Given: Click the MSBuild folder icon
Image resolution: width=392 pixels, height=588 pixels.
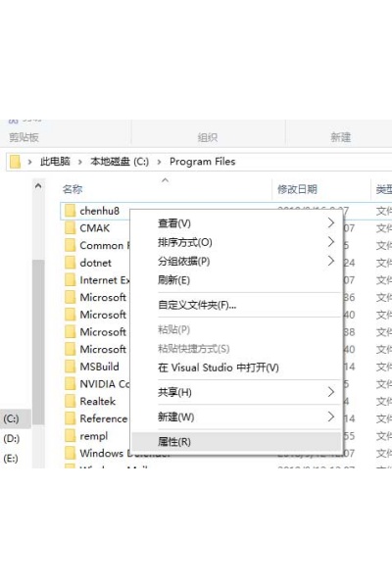Looking at the screenshot, I should [x=70, y=367].
